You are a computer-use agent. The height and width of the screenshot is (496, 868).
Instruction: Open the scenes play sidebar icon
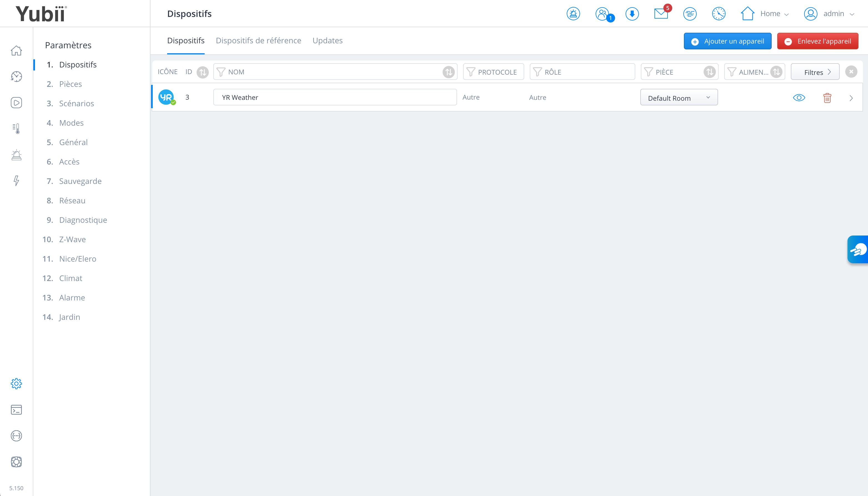16,103
